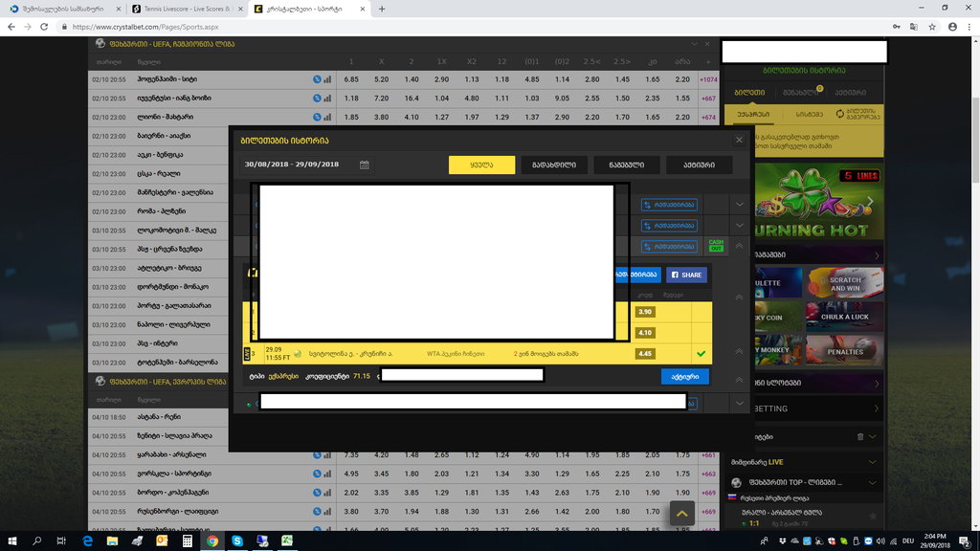Image resolution: width=980 pixels, height=551 pixels.
Task: Click the scroll-to-top arrow button
Action: pos(682,514)
